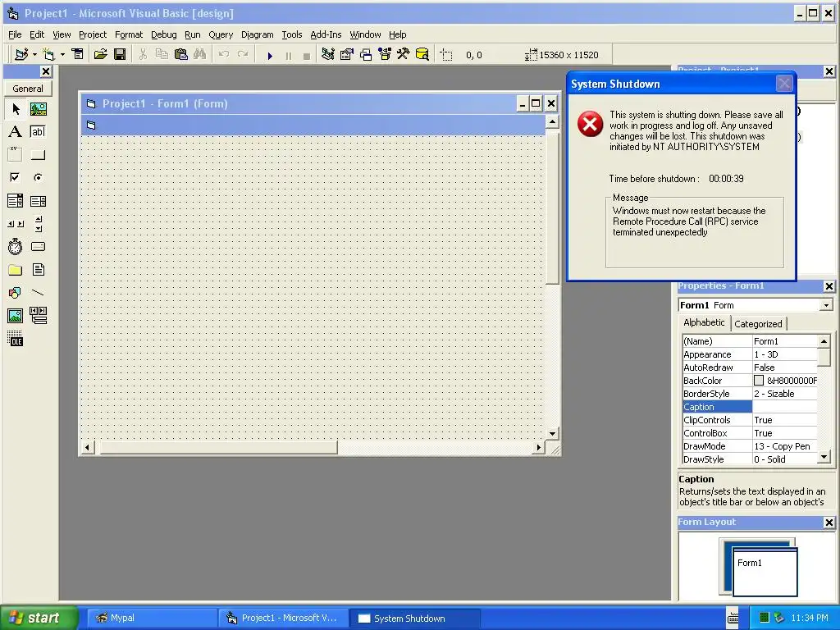Switch to Mypal in the taskbar
Viewport: 840px width, 630px height.
tap(151, 618)
